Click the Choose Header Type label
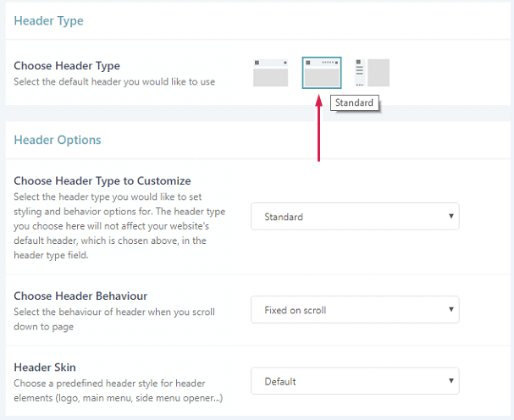The width and height of the screenshot is (514, 420). click(67, 66)
